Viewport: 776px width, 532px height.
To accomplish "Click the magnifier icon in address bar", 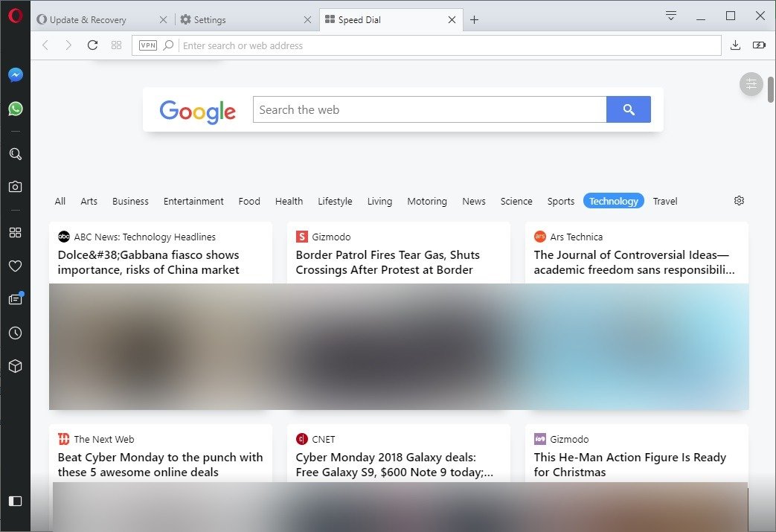I will click(x=168, y=45).
